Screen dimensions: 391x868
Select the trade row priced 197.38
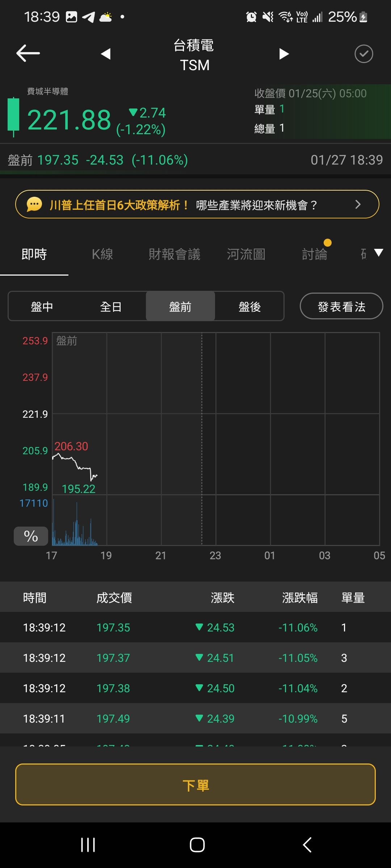(195, 688)
